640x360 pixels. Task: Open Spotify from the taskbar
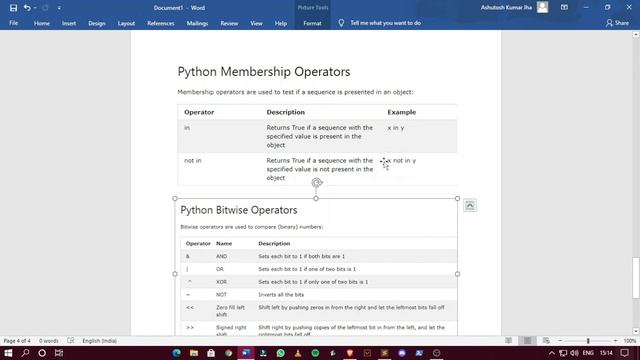[x=315, y=353]
